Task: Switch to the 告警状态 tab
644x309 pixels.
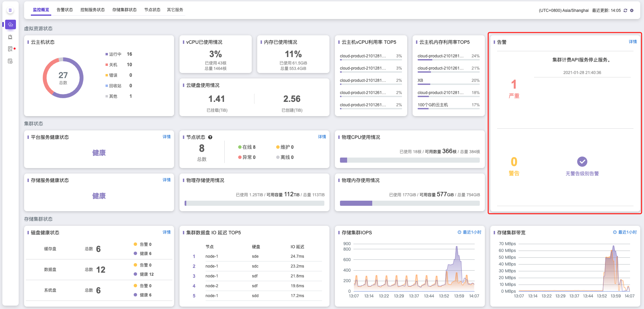Action: [65, 10]
